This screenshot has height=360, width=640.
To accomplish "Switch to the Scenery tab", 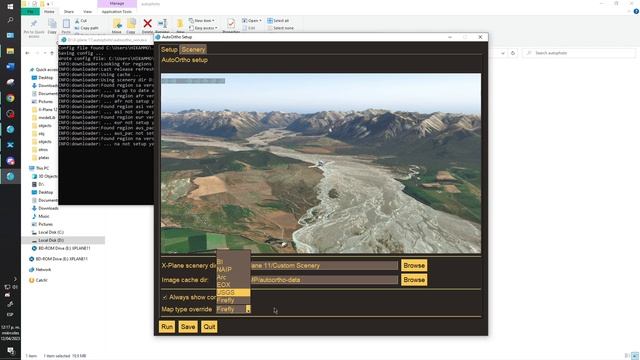I will [193, 49].
